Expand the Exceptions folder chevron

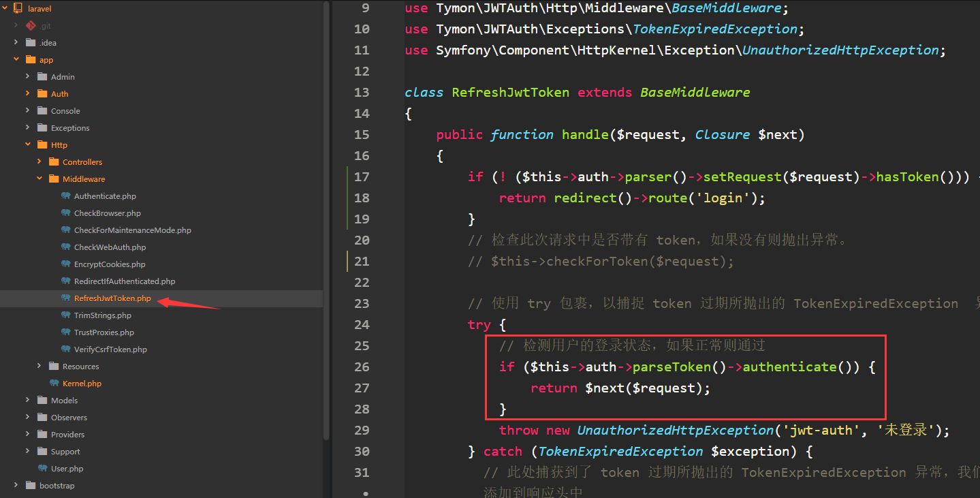28,127
